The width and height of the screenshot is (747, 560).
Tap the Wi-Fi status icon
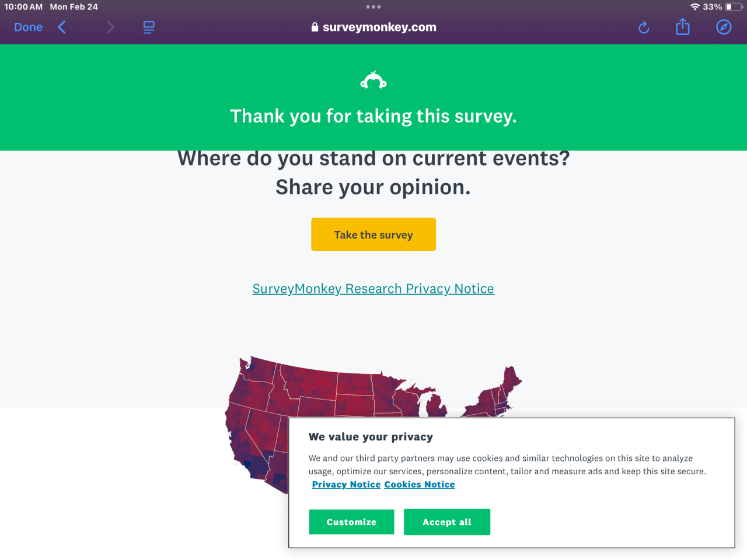694,7
